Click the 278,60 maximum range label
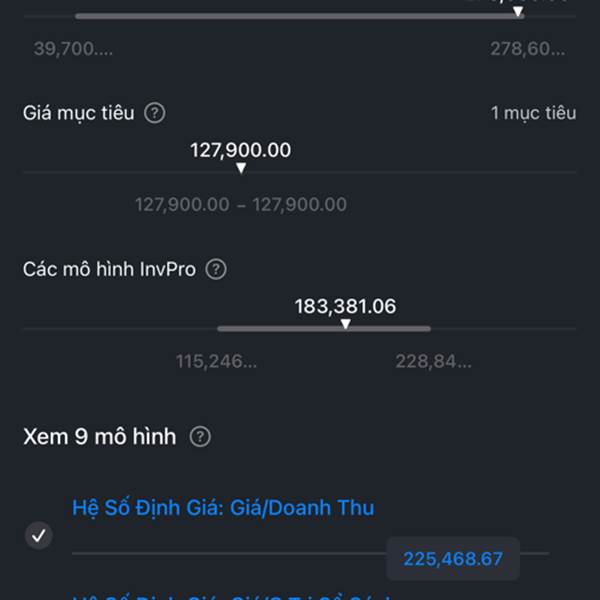 (x=527, y=49)
